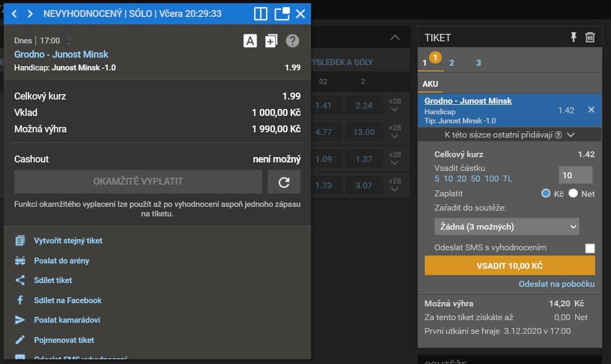Click the split-view layout icon in header
This screenshot has width=611, height=364.
(x=261, y=14)
